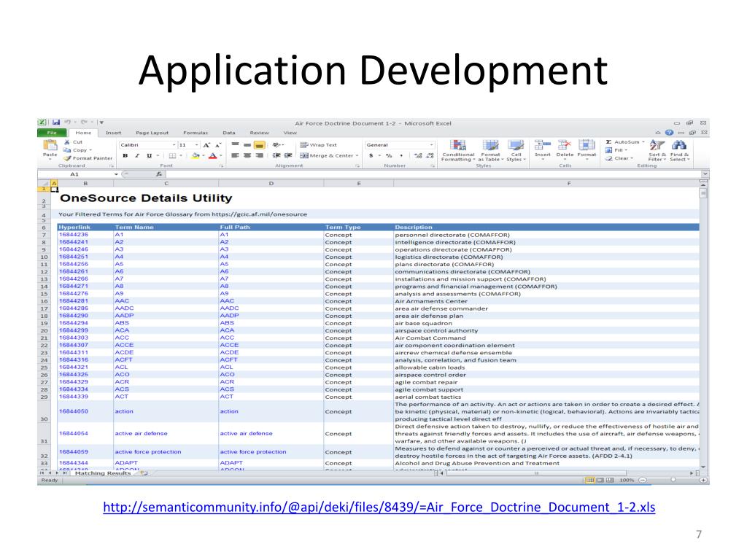Apply the red Font Color
This screenshot has height=560, width=747.
tap(212, 156)
